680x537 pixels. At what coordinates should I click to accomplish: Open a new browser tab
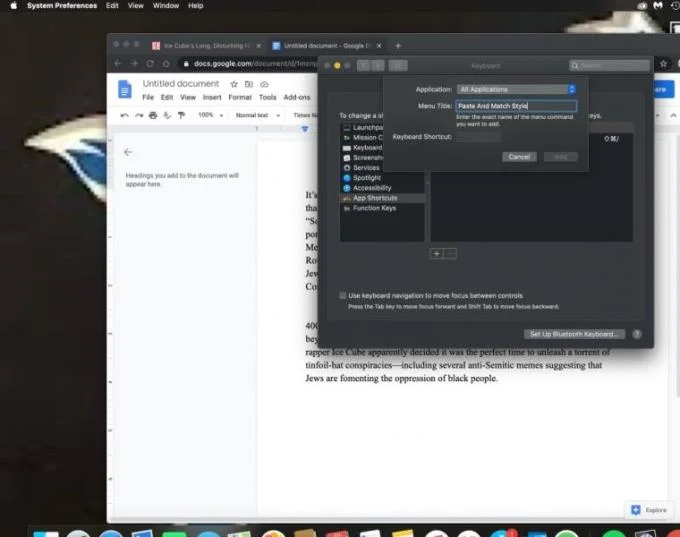point(398,46)
